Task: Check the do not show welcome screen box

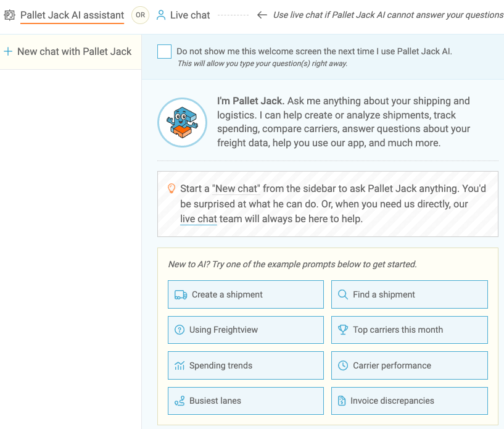Action: coord(164,51)
